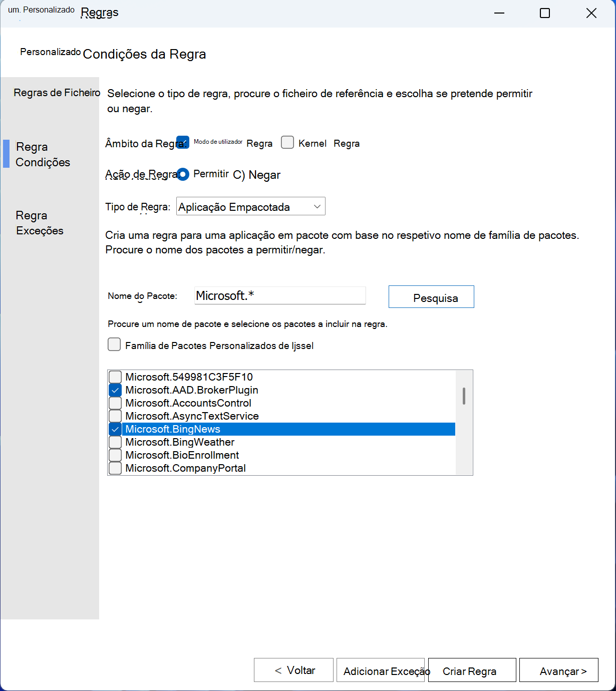Uncheck the Microsoft.BingNews package
616x691 pixels.
tap(115, 429)
